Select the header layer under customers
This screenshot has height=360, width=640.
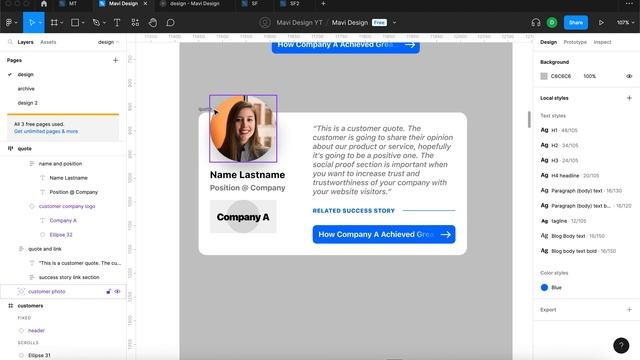point(36,331)
